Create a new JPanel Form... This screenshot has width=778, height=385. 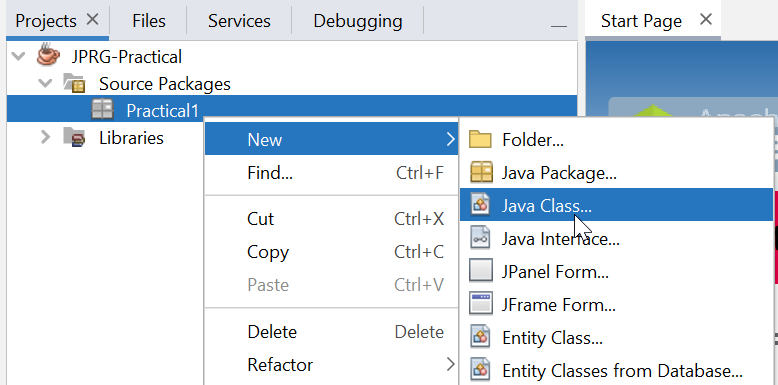click(616, 271)
